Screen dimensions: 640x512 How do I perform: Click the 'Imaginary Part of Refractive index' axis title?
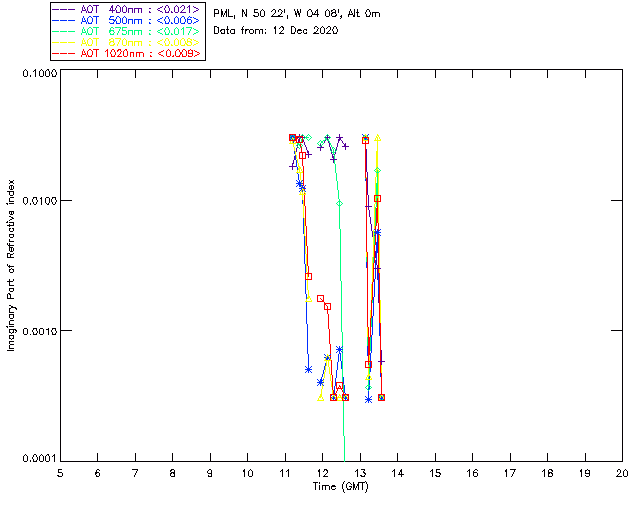click(x=11, y=265)
